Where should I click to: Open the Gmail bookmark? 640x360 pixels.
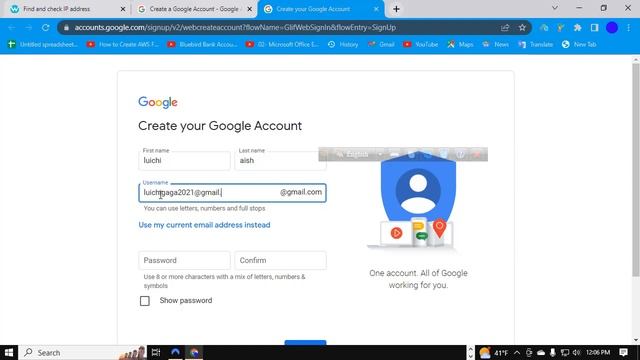381,44
